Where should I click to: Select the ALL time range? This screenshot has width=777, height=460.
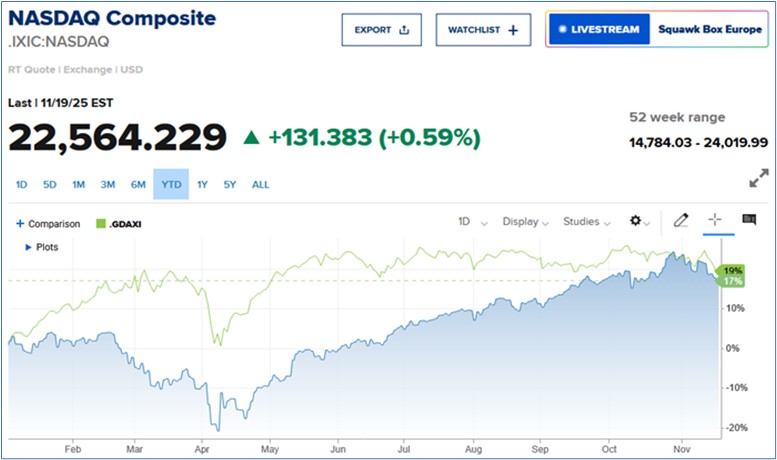point(260,184)
